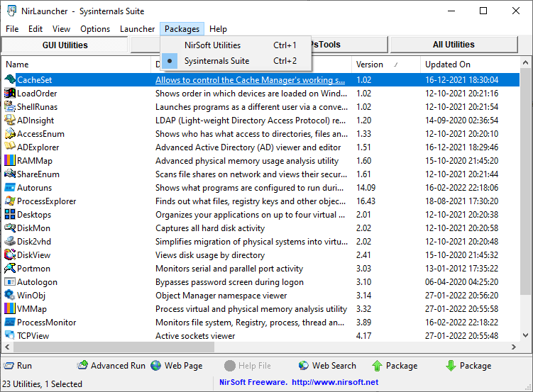Close the Packages menu via its header
This screenshot has height=392, width=533.
(182, 29)
